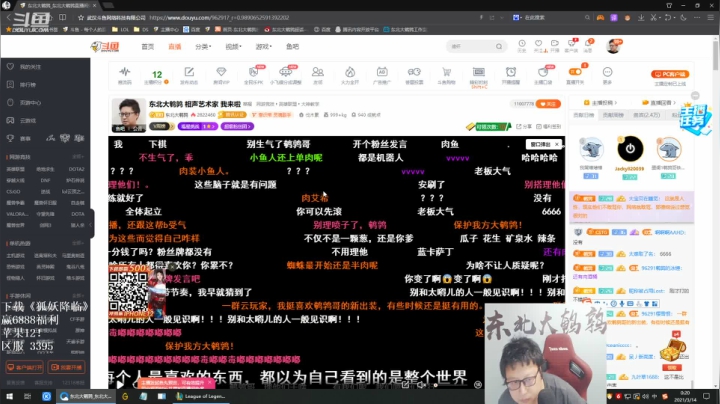Click the video player play button
The height and width of the screenshot is (404, 720).
click(x=120, y=385)
